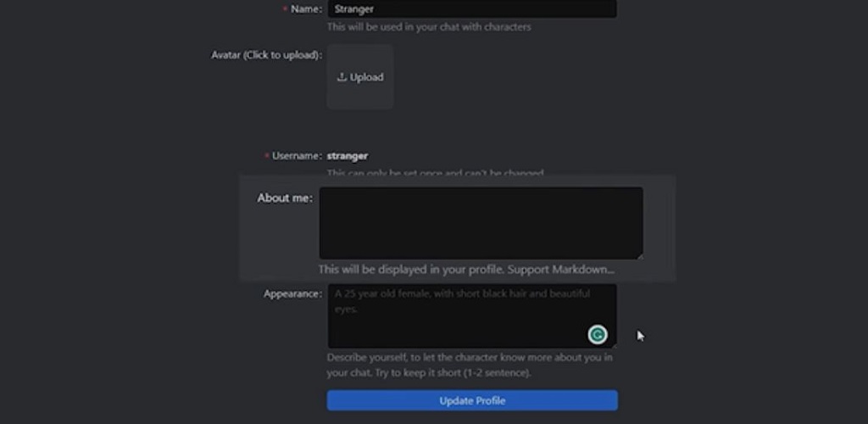Click the upload arrow icon
The width and height of the screenshot is (868, 424).
(x=342, y=77)
